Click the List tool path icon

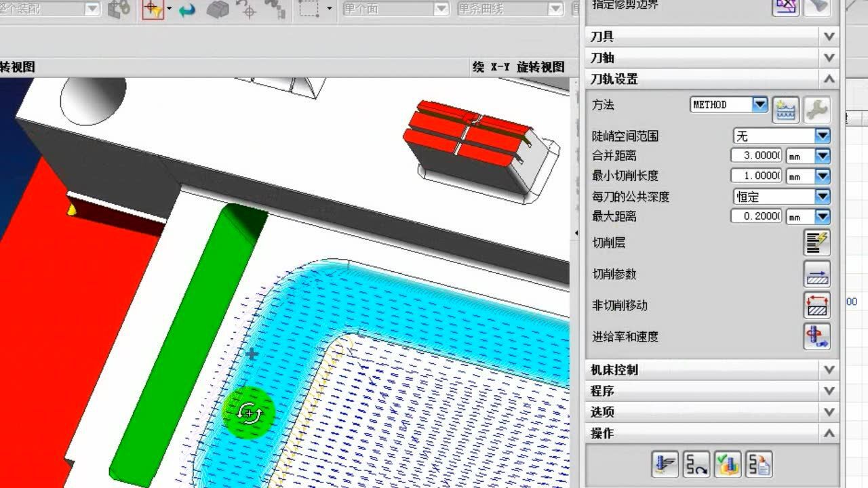759,464
